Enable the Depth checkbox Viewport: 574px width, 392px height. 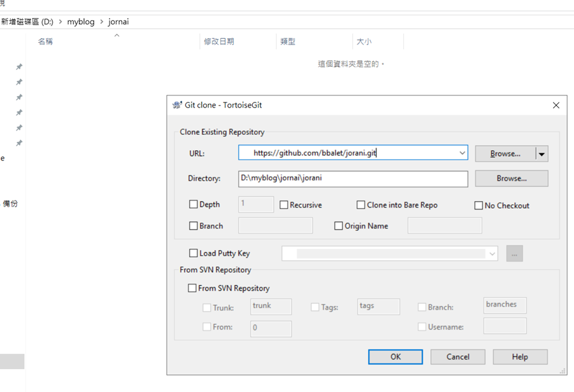tap(194, 205)
